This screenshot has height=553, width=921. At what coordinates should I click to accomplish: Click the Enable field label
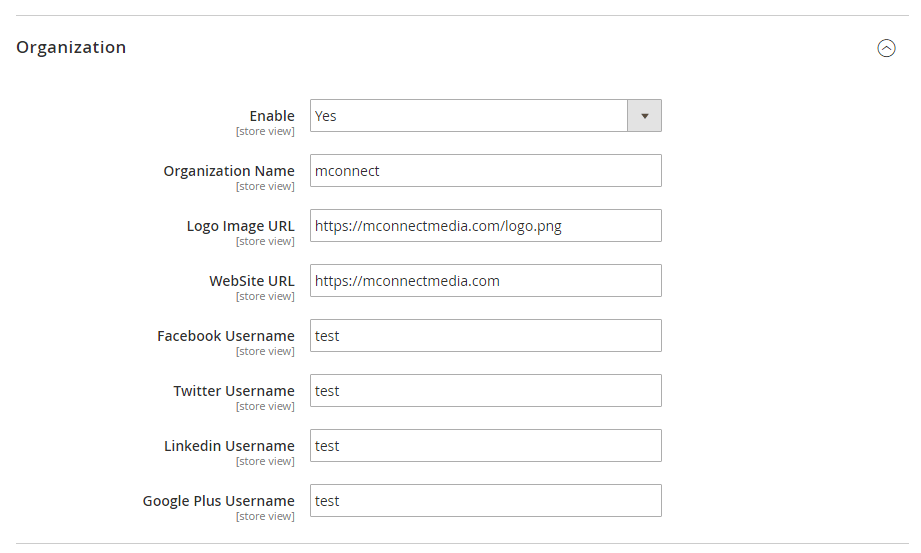tap(272, 116)
